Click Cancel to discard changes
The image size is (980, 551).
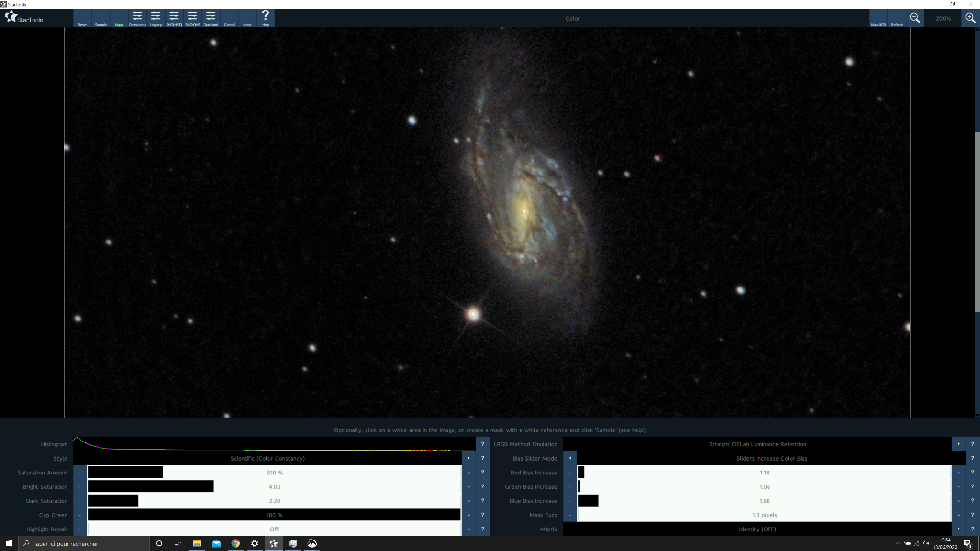pos(229,18)
